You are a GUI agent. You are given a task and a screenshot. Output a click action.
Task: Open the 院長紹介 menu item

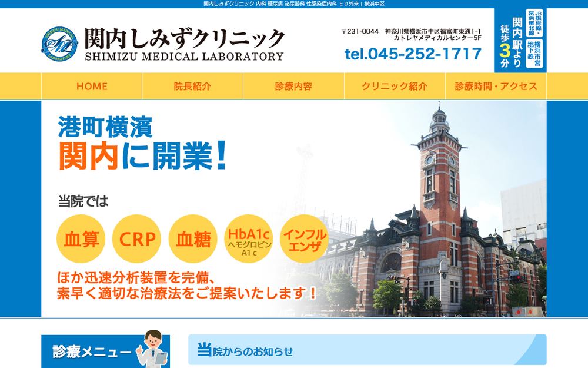tap(193, 87)
